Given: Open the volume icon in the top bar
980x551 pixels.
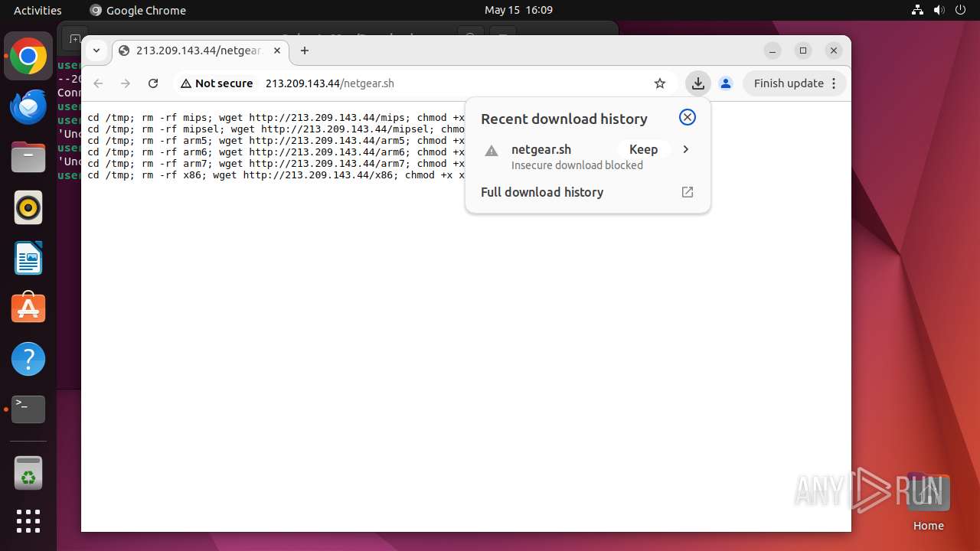Looking at the screenshot, I should [x=939, y=10].
